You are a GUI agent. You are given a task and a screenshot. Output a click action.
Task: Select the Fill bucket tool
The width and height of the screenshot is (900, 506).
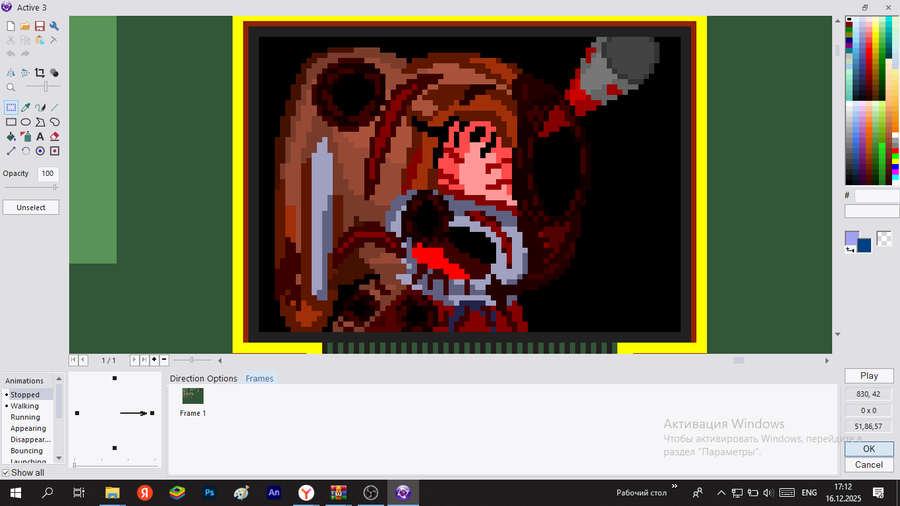click(11, 137)
